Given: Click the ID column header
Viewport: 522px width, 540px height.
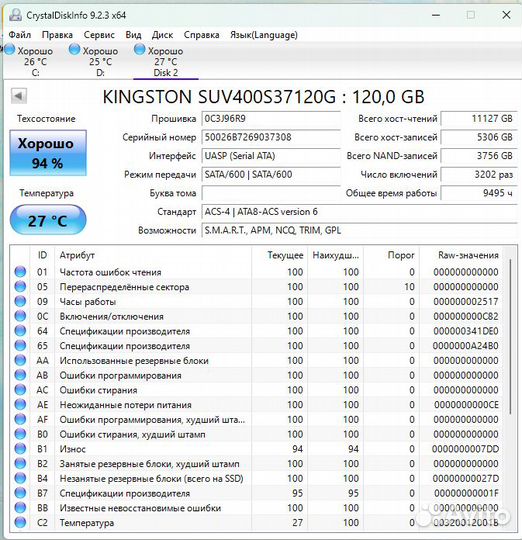Looking at the screenshot, I should (42, 255).
